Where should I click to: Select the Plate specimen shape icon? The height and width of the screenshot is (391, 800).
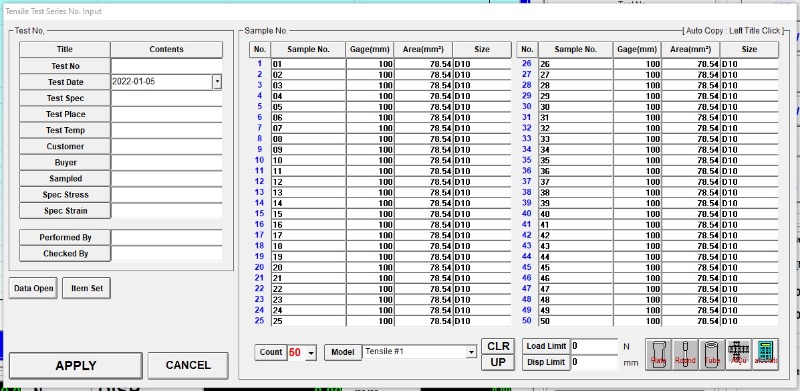658,354
